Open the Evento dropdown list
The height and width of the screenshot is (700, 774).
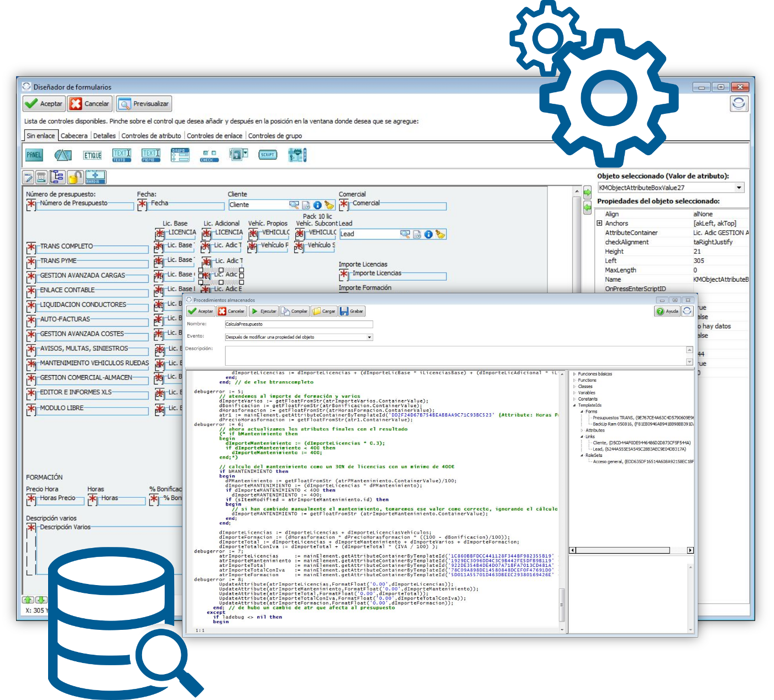pos(369,337)
